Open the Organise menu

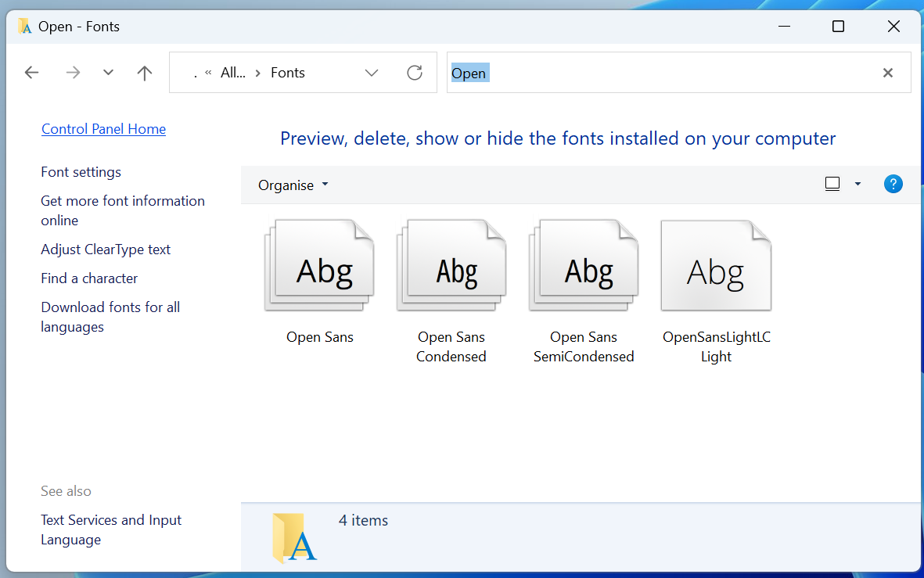coord(293,185)
